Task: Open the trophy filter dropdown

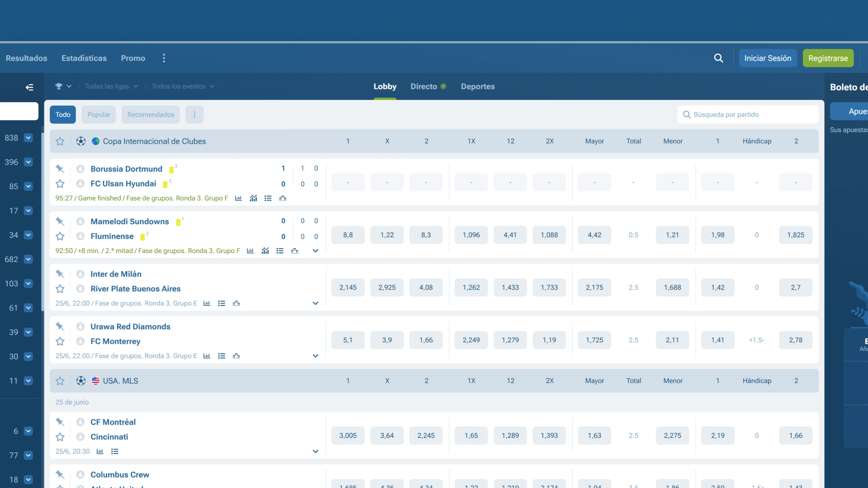Action: coord(63,86)
